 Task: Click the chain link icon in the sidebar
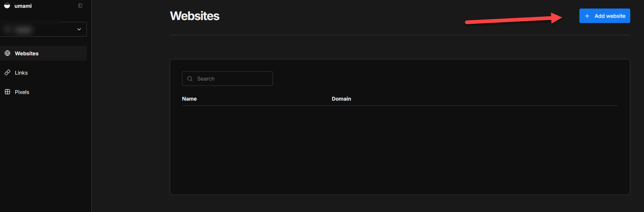(x=7, y=73)
